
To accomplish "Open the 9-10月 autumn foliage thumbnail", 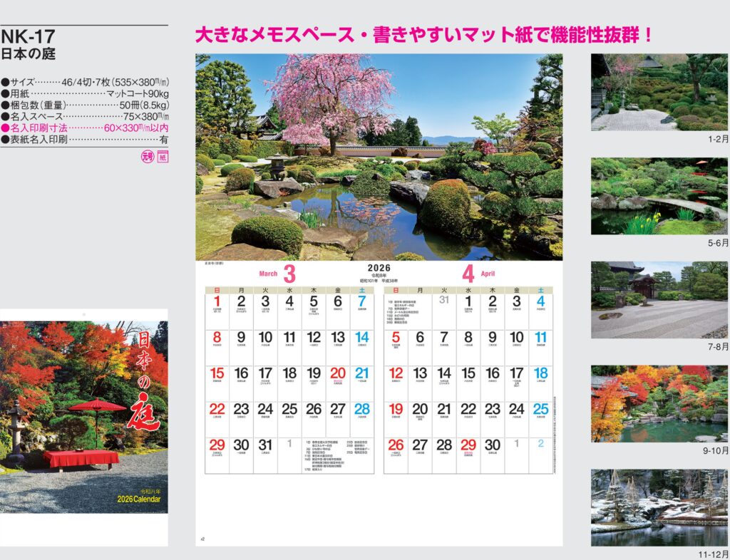I will [659, 403].
